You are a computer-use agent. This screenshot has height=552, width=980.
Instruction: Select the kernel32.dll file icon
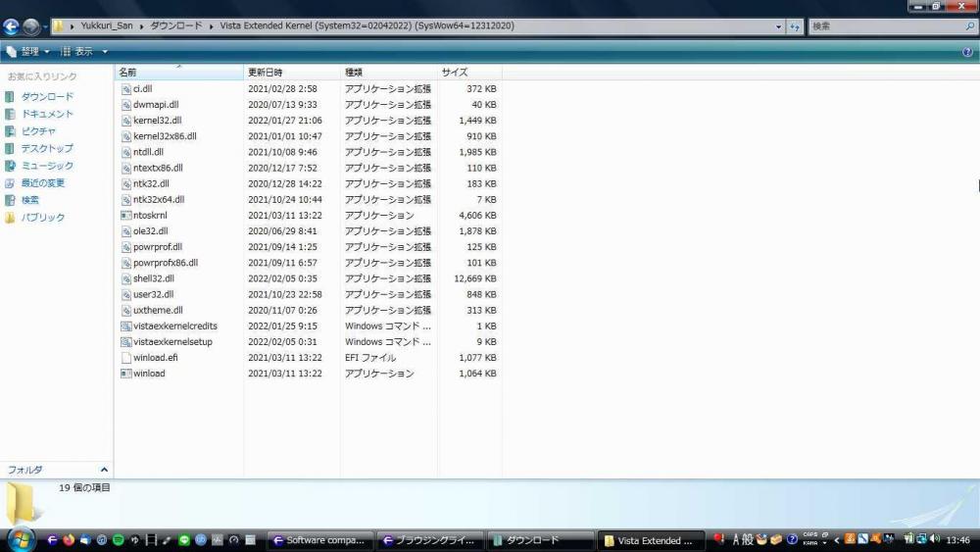click(125, 121)
